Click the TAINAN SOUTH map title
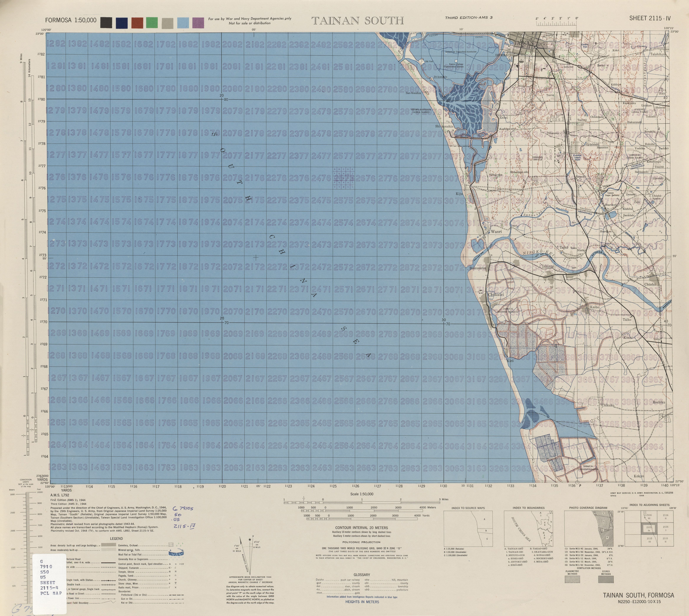This screenshot has width=689, height=616. [357, 21]
